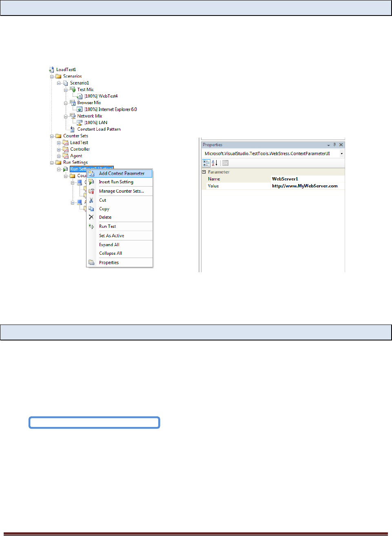
Task: Click the LoadTest counter set icon
Action: (x=65, y=142)
